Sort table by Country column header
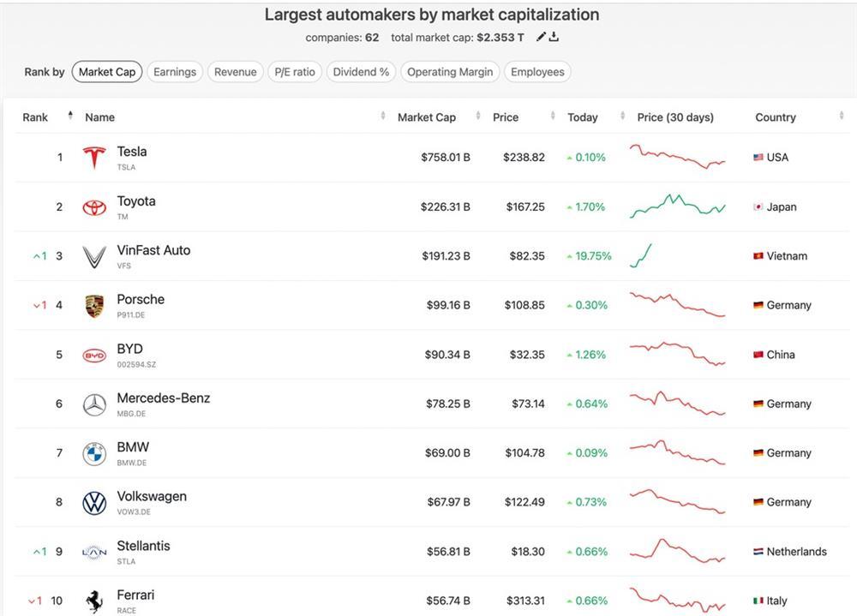 click(x=776, y=117)
